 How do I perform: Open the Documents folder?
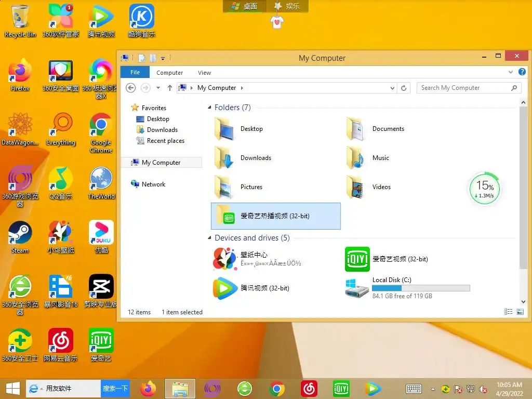376,129
